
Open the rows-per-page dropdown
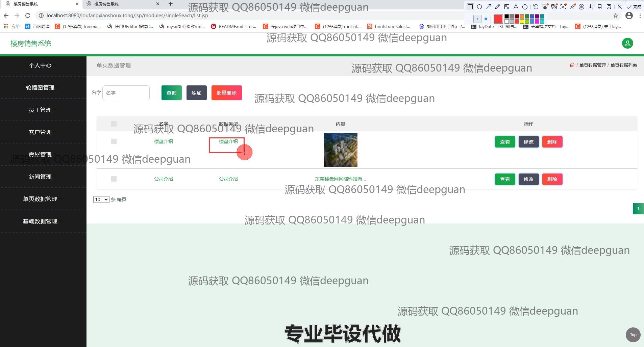tap(101, 199)
